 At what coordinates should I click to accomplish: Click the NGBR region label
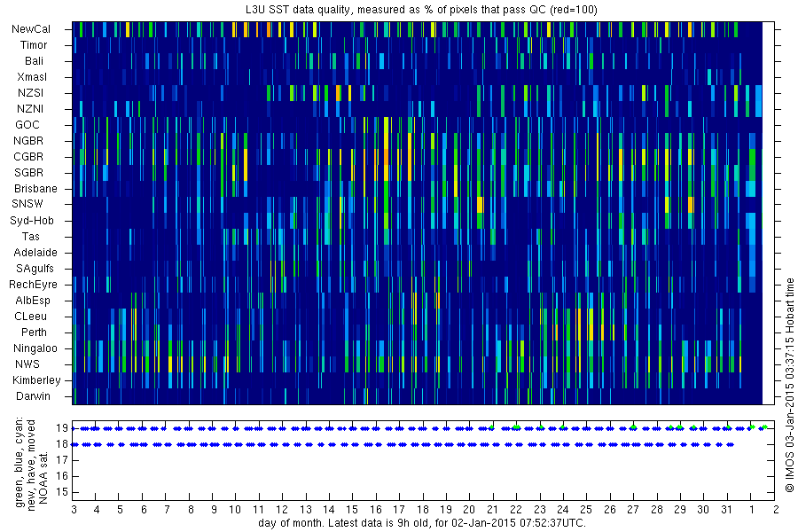pos(28,140)
